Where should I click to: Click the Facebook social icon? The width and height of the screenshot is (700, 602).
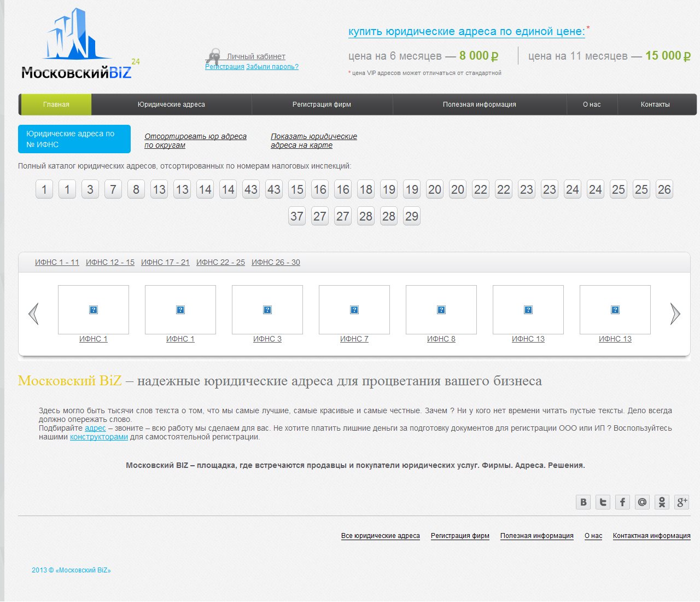tap(623, 502)
